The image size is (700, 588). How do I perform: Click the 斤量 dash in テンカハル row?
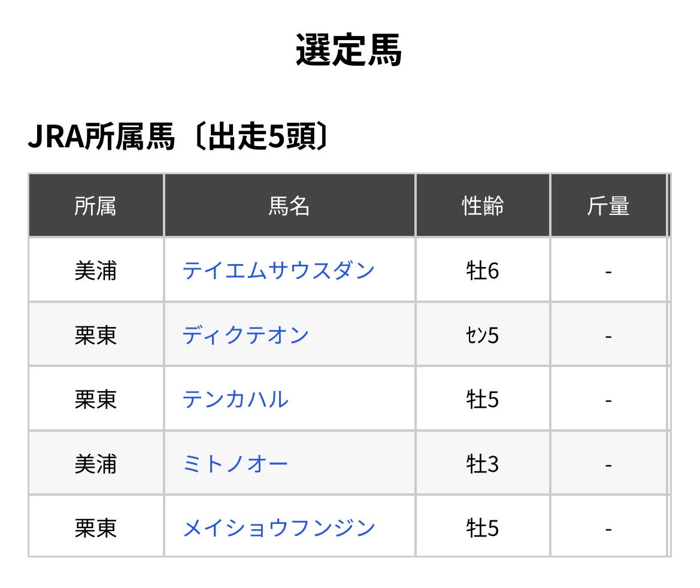coord(608,399)
